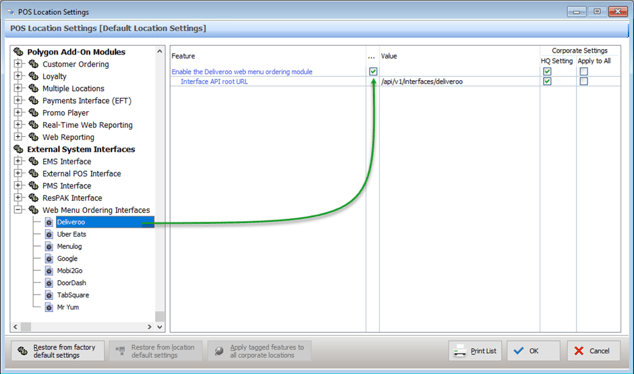Viewport: 634px width, 374px height.
Task: Click the Print List button
Action: 475,351
